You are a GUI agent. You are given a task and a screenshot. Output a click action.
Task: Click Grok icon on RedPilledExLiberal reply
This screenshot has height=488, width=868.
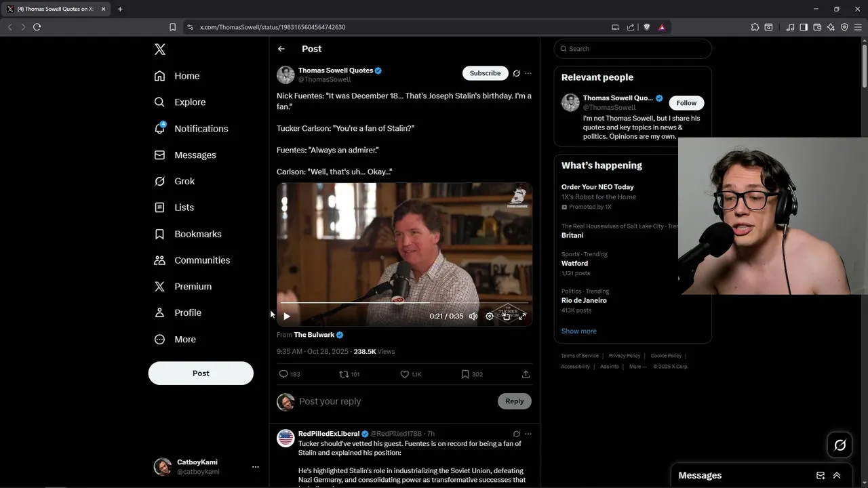click(517, 434)
